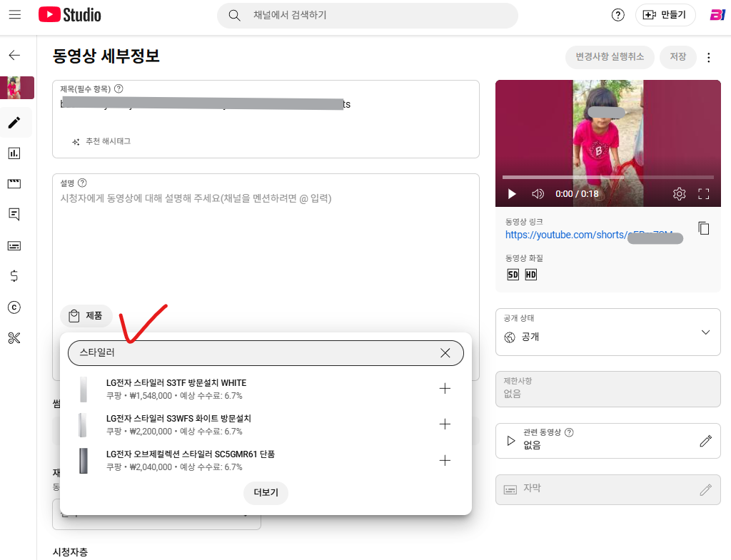
Task: Click the 관련 동영상 help icon
Action: point(569,432)
